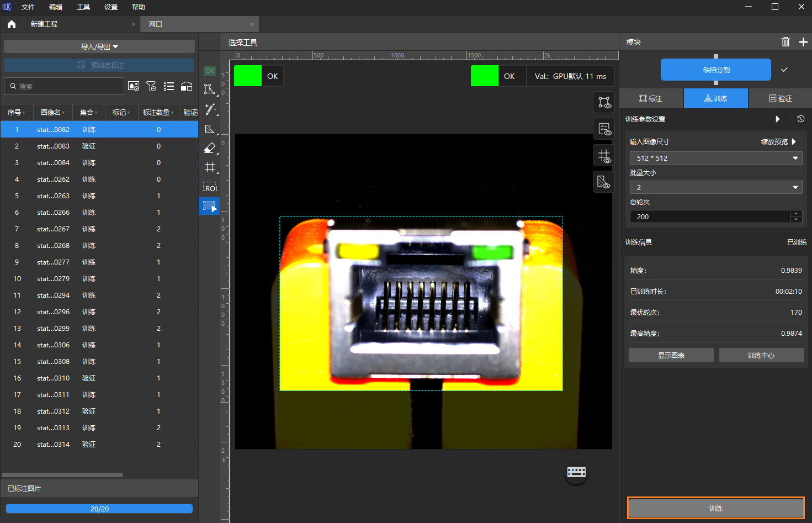Delete module using the trash icon
Screen dimensions: 812x523
point(786,42)
